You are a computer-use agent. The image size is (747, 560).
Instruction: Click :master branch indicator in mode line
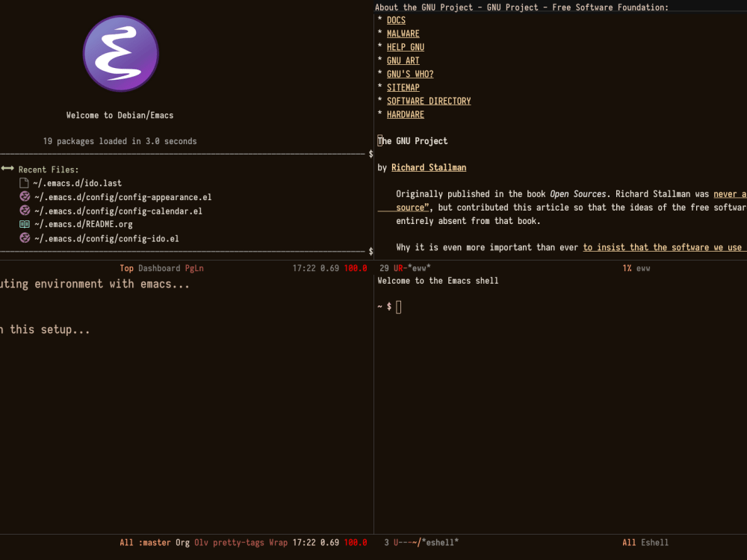(155, 542)
